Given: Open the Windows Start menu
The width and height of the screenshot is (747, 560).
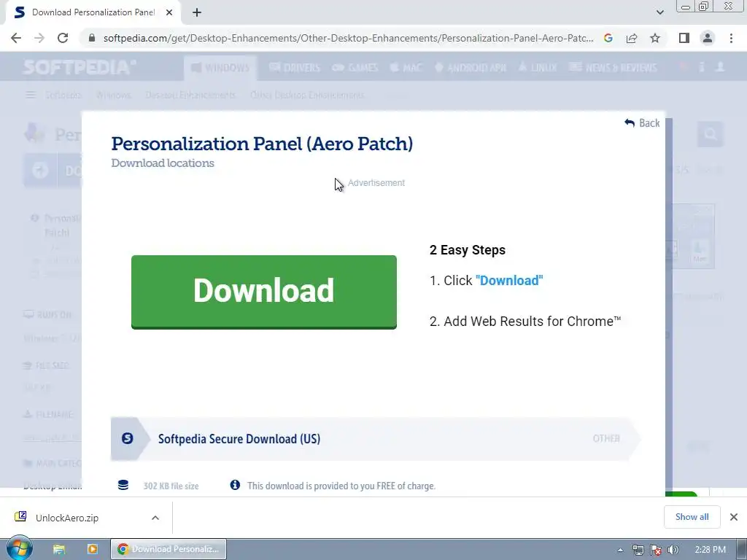Looking at the screenshot, I should [19, 548].
